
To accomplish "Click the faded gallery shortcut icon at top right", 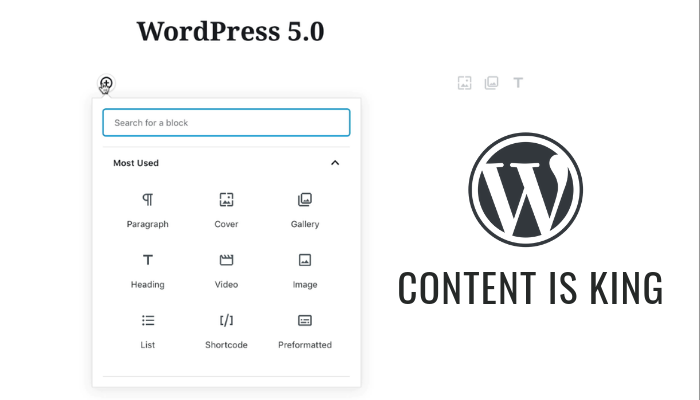I will click(491, 83).
